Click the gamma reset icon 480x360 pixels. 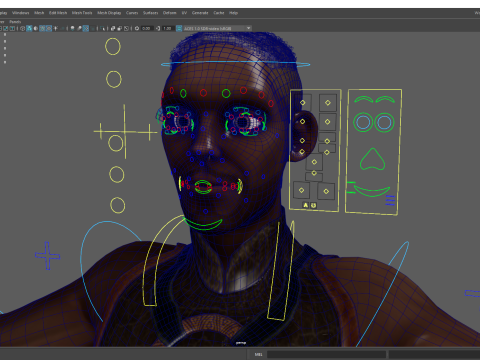point(158,28)
